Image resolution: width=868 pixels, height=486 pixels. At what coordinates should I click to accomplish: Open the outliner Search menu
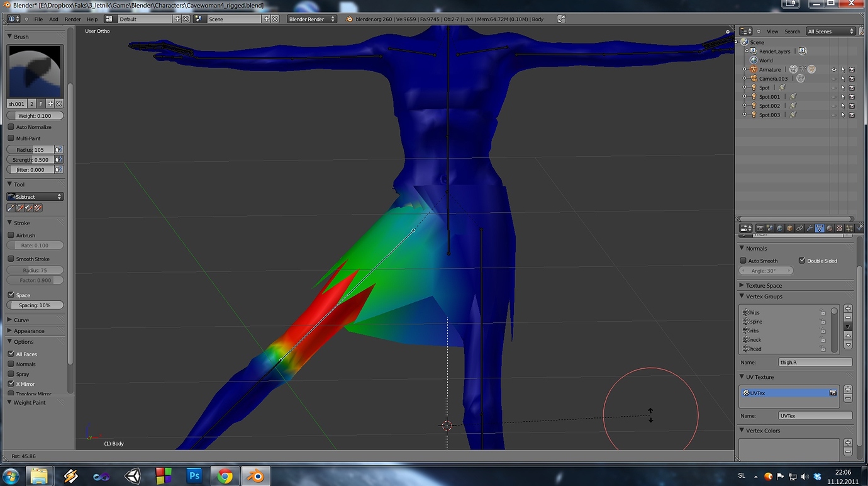click(793, 31)
